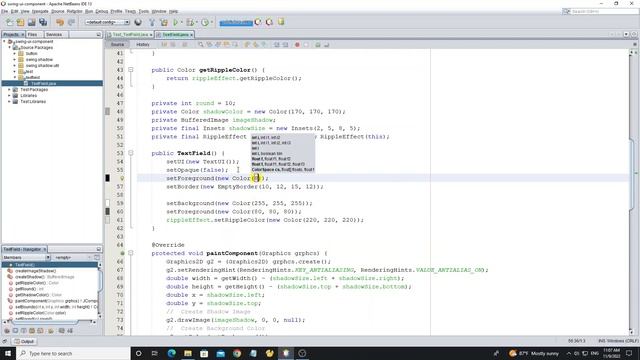The image size is (640, 360).
Task: Click the Undo toolbar icon
Action: tap(60, 22)
